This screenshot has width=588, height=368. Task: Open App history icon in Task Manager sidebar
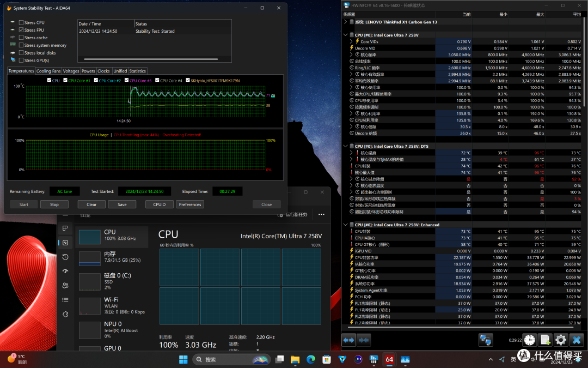point(65,257)
